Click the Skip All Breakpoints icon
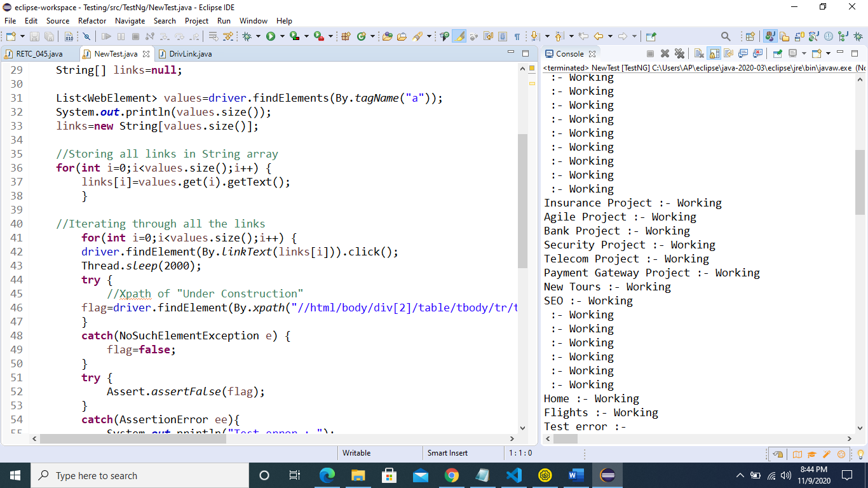This screenshot has width=868, height=488. (86, 37)
